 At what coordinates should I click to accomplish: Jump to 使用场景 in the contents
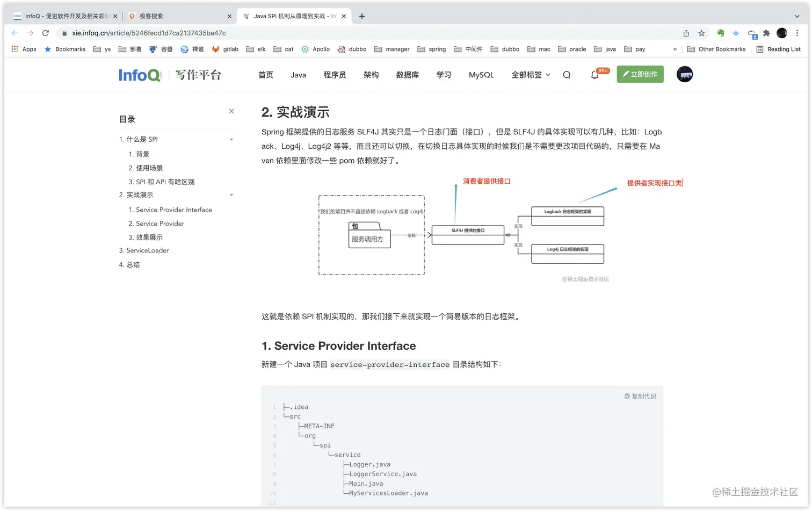[x=146, y=168]
